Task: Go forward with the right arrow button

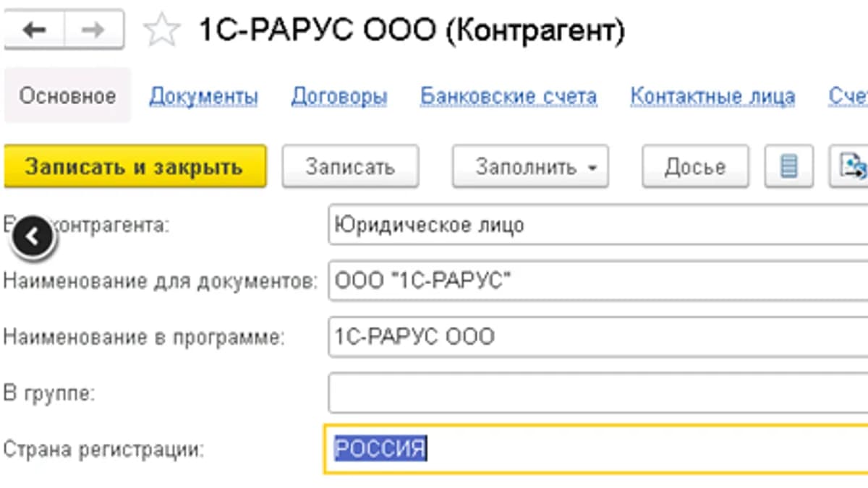Action: [93, 30]
